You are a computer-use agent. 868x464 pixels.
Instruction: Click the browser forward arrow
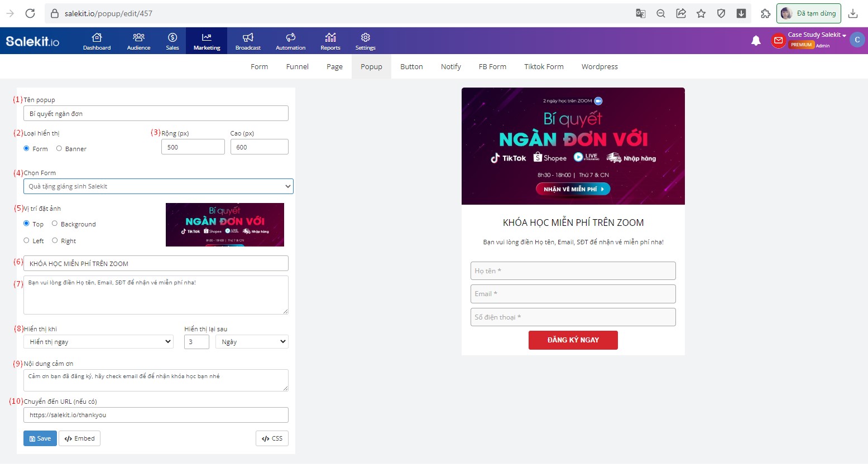[10, 13]
